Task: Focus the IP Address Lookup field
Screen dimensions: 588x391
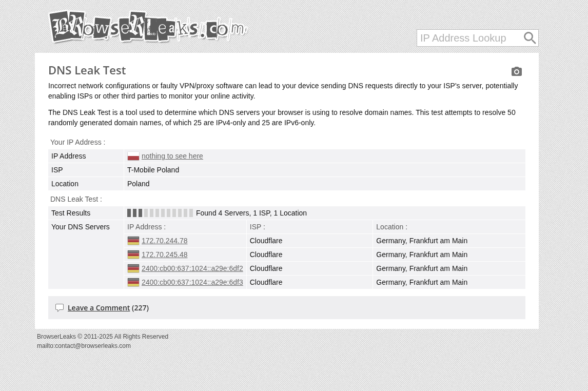Action: click(468, 38)
